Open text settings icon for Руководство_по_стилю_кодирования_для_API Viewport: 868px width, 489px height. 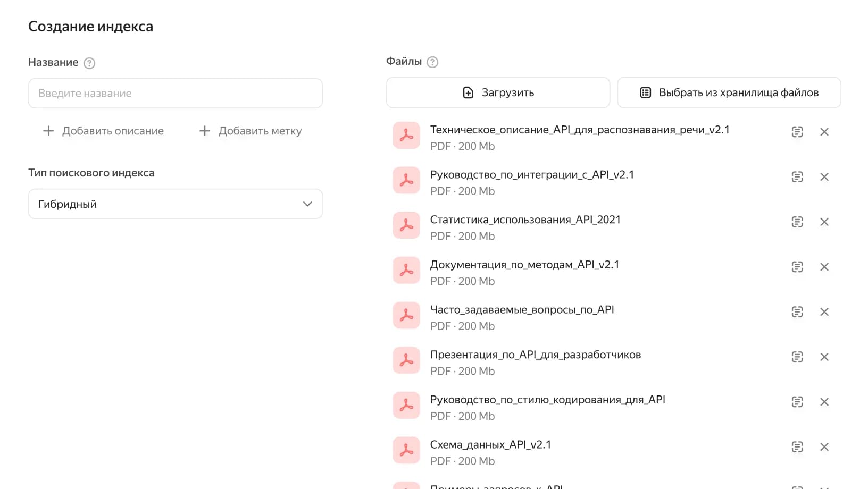[x=797, y=402]
